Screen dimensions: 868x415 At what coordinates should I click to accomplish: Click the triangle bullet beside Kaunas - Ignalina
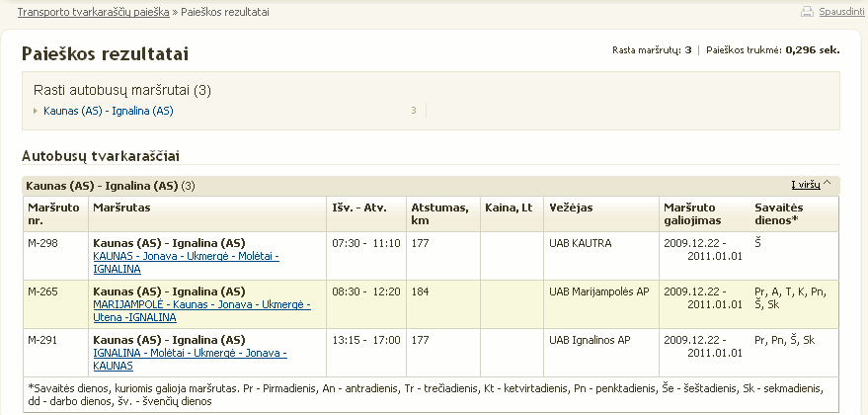pyautogui.click(x=36, y=111)
